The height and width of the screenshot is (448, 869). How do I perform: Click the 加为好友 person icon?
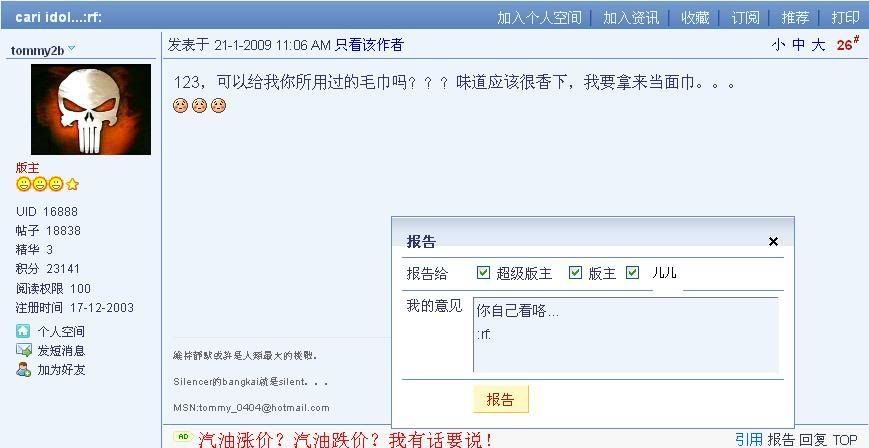pyautogui.click(x=23, y=369)
